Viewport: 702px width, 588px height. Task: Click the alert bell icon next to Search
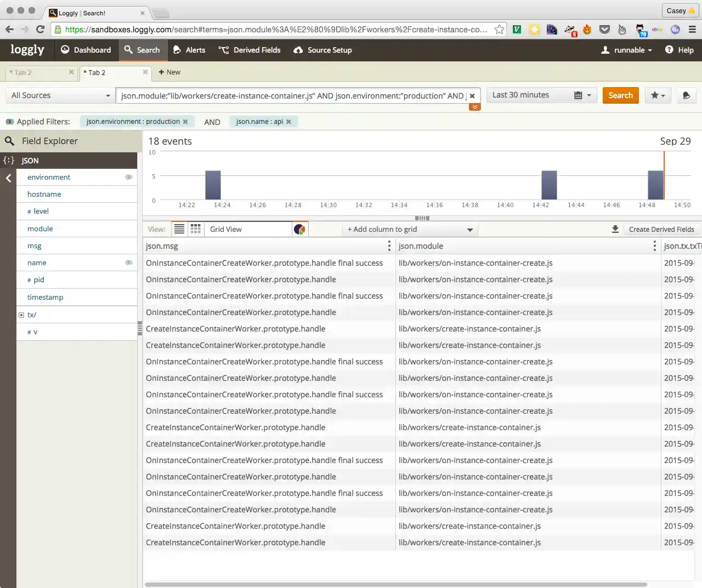tap(686, 95)
